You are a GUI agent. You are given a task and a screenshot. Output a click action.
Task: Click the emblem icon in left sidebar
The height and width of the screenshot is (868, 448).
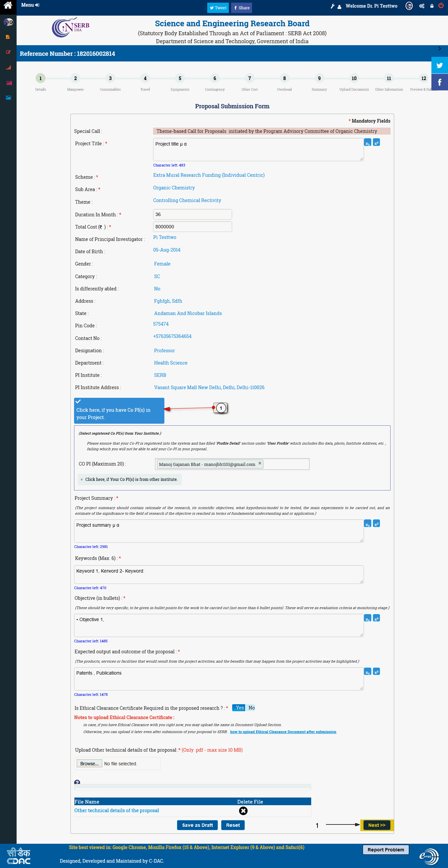point(8,22)
